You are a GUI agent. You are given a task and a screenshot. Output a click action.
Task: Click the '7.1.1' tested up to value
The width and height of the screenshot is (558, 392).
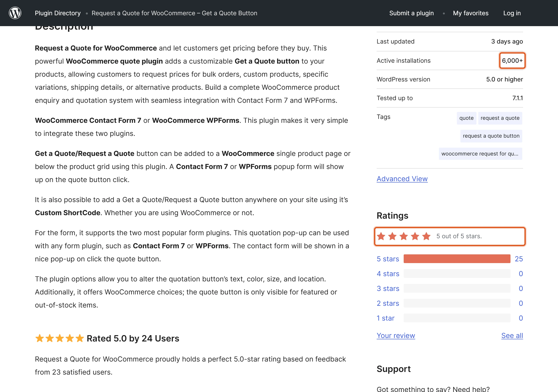click(518, 98)
